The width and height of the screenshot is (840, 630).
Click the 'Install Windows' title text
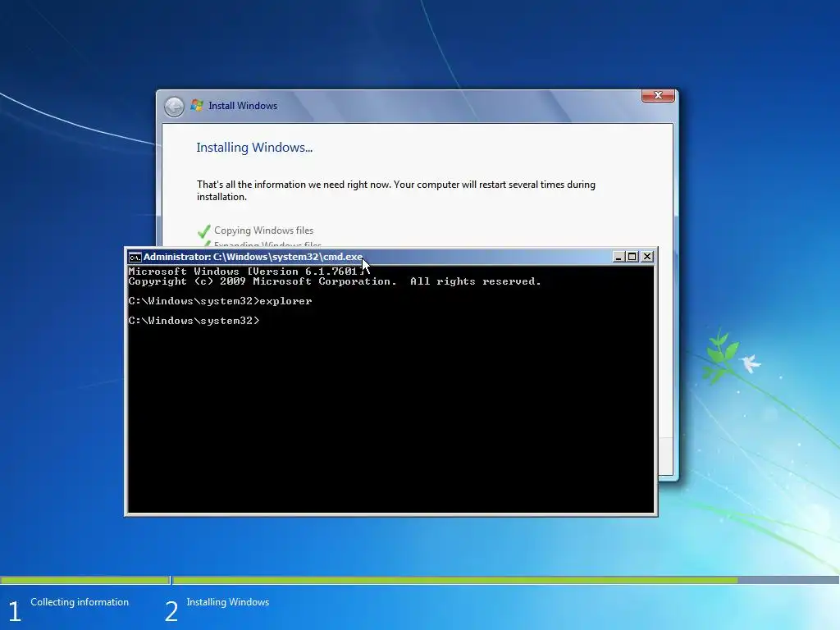(243, 106)
